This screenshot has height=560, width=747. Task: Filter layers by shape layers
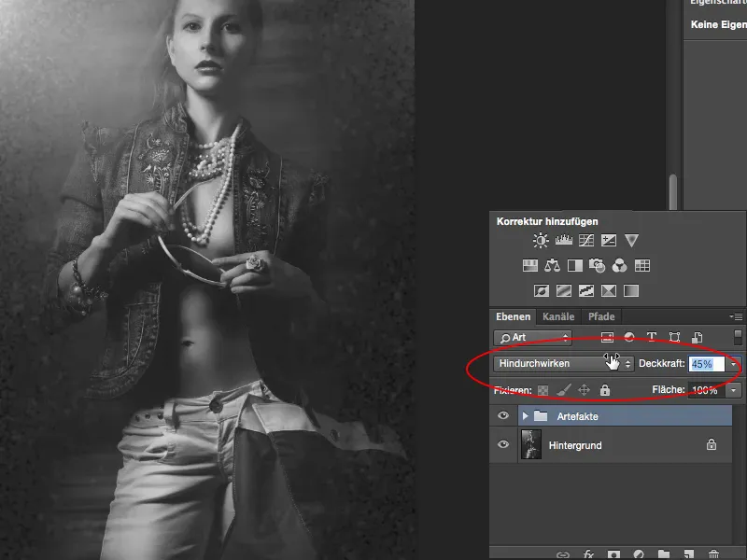tap(674, 337)
